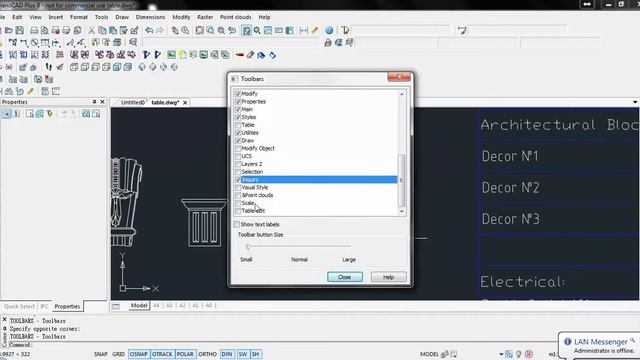Click the Distance measure icon in the toolbar

pyautogui.click(x=304, y=30)
